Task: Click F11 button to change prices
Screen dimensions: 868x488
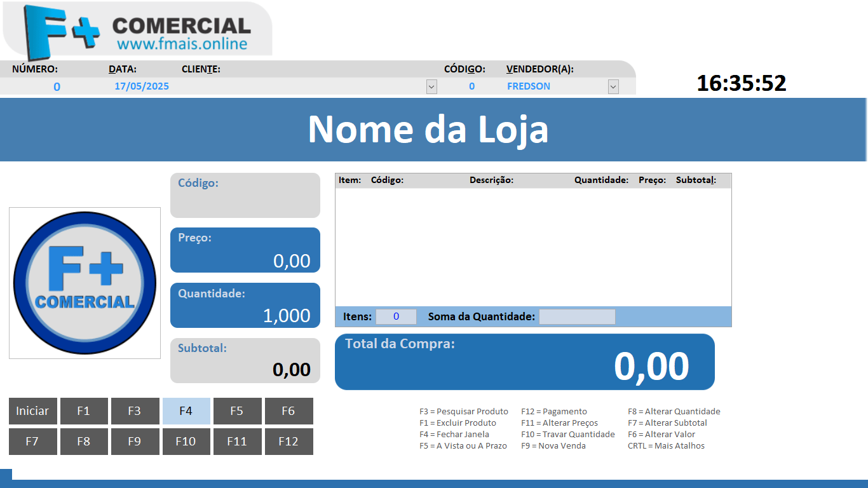Action: pos(237,442)
